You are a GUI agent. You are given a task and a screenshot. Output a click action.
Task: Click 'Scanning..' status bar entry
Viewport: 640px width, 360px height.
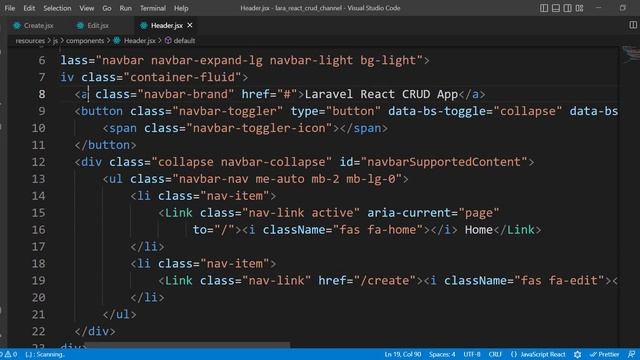(x=45, y=354)
